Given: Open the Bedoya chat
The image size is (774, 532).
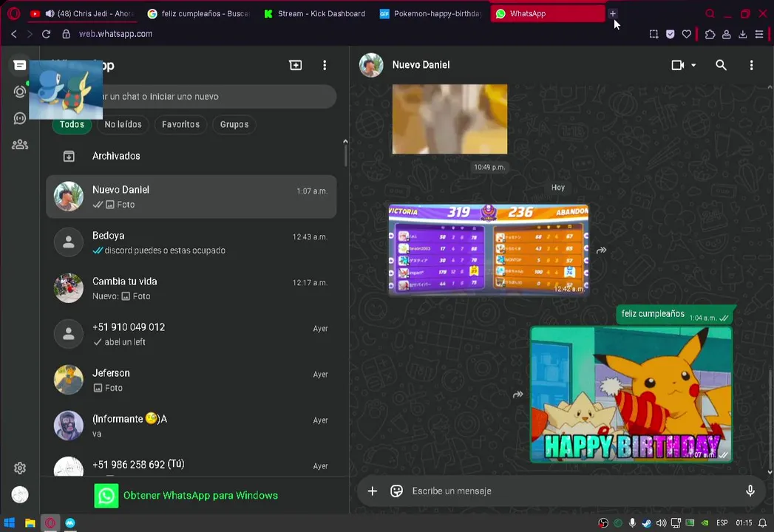Looking at the screenshot, I should [x=191, y=242].
